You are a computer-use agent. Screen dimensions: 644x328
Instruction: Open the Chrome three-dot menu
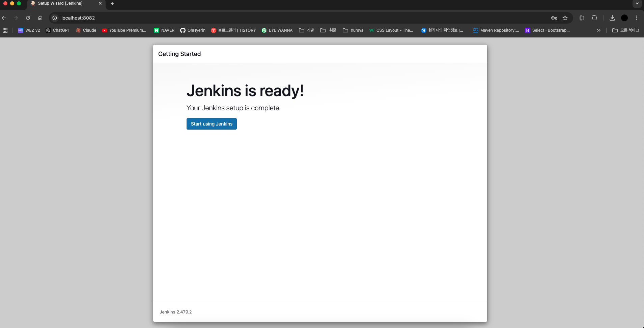[637, 18]
